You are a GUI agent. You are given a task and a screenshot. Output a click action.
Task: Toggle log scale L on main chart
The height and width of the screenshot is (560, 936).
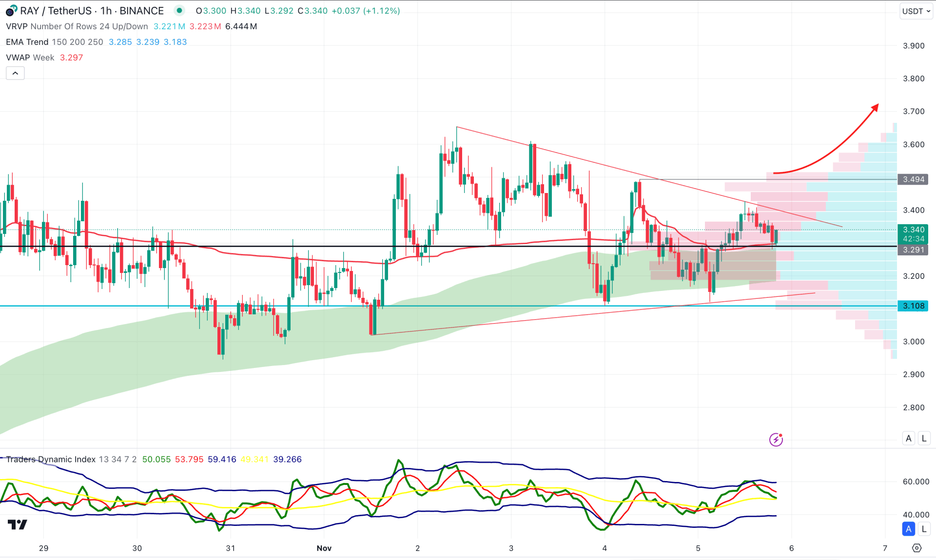coord(924,438)
